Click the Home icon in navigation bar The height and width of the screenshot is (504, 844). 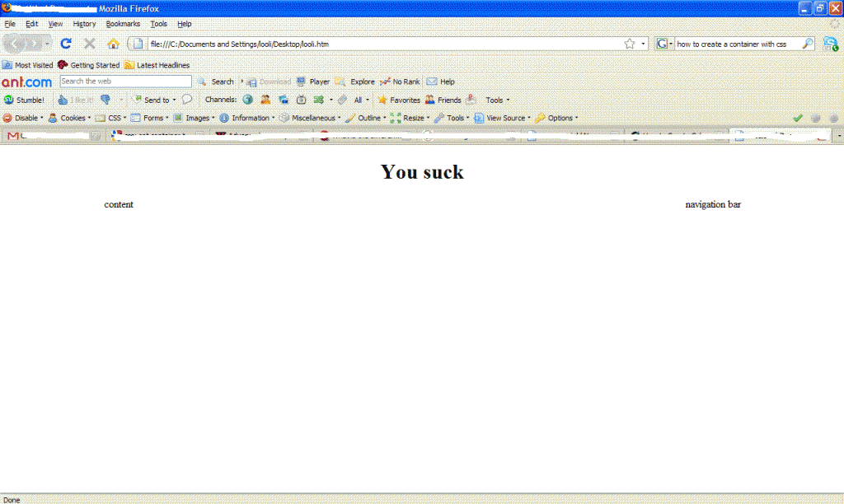click(113, 44)
